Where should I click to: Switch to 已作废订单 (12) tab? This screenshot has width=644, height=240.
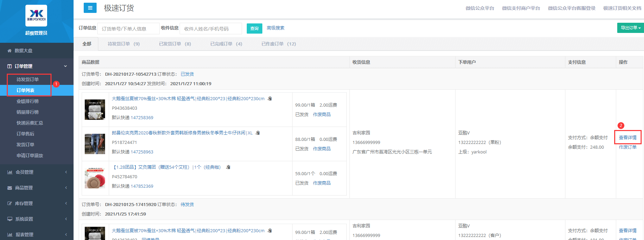click(x=279, y=44)
